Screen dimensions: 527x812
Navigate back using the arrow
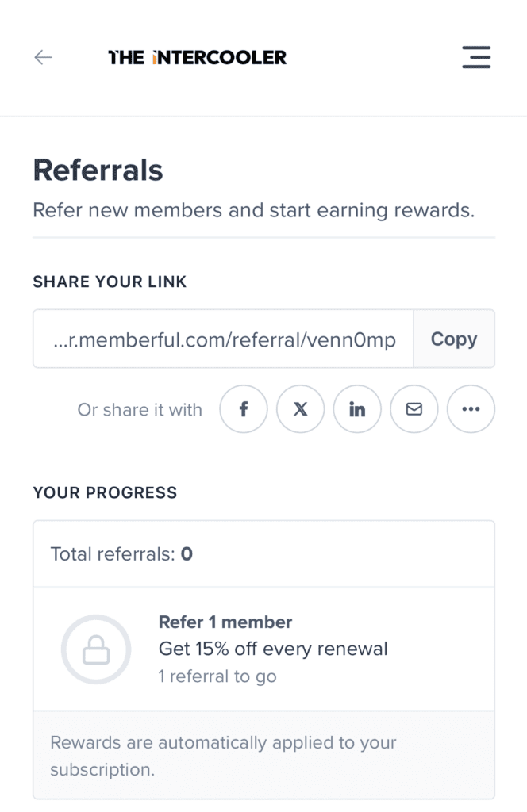[x=43, y=57]
